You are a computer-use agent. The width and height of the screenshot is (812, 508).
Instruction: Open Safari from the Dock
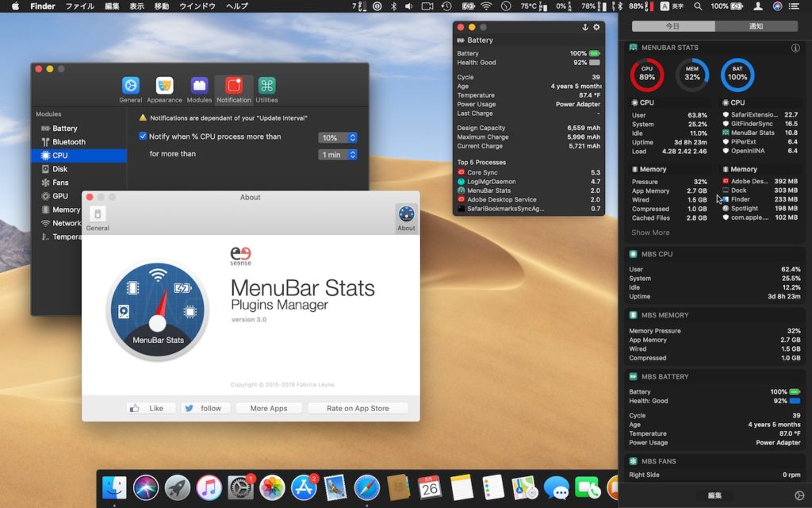point(367,487)
